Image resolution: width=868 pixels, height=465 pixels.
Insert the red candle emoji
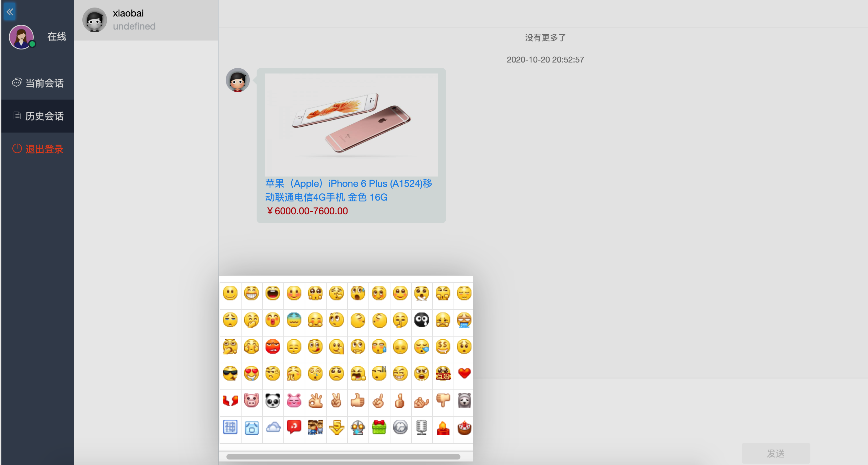(443, 427)
